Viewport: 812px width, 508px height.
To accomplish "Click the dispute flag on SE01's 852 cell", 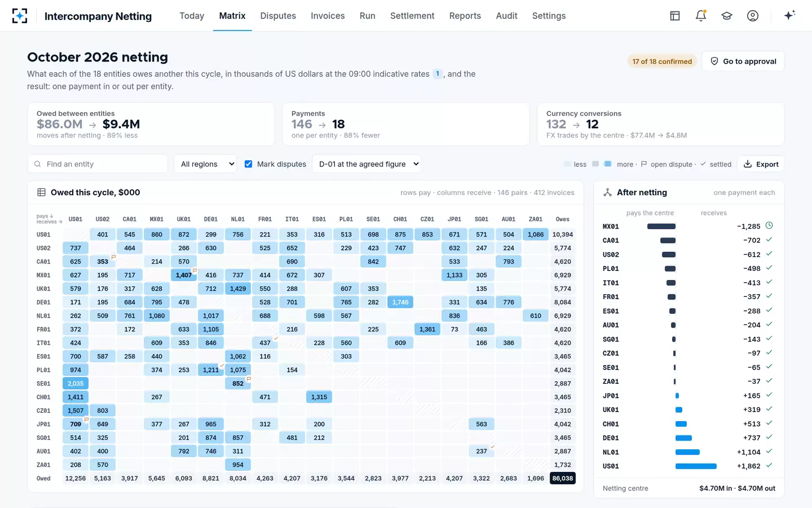I will pos(249,379).
